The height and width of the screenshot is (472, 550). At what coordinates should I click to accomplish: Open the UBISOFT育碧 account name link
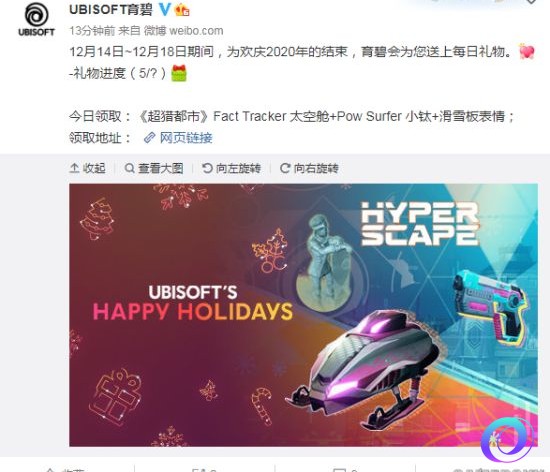(111, 9)
